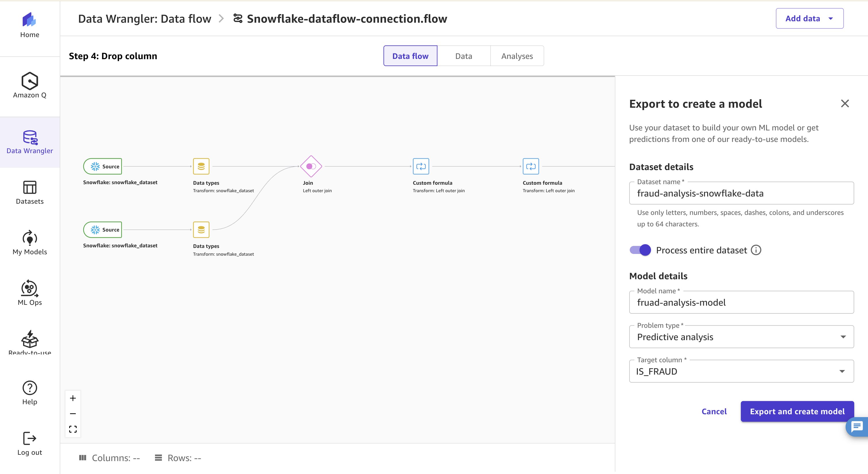
Task: Click the Model name input field
Action: pos(741,302)
